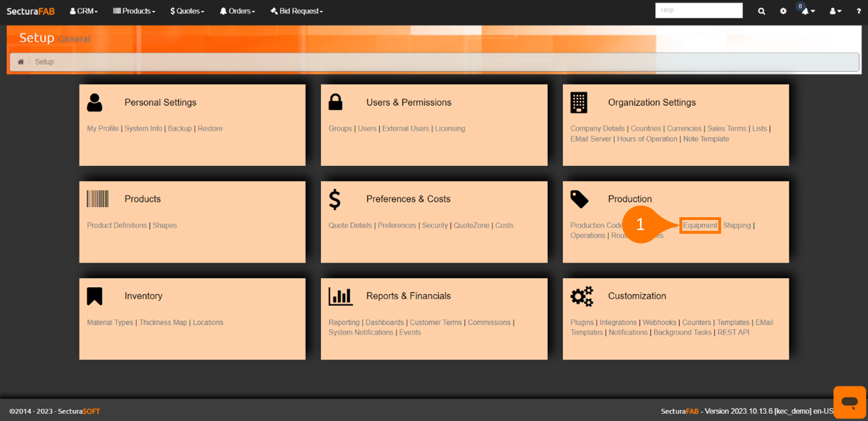Image resolution: width=868 pixels, height=421 pixels.
Task: Click the Products barcode icon
Action: [98, 199]
